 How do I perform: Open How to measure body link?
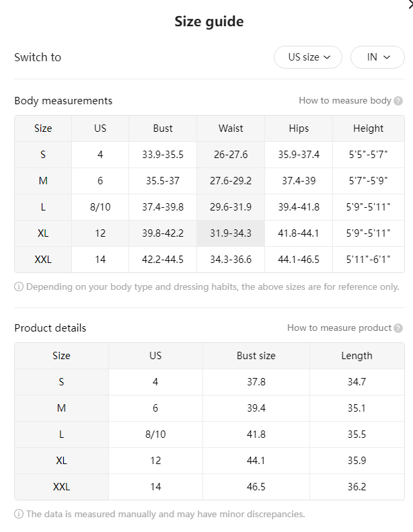(345, 100)
